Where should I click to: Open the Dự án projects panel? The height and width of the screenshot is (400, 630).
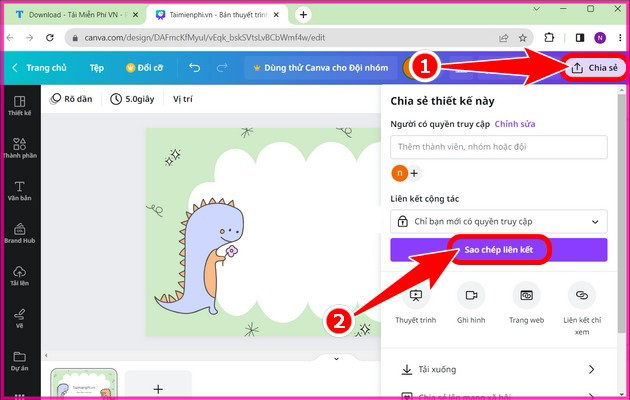click(20, 361)
